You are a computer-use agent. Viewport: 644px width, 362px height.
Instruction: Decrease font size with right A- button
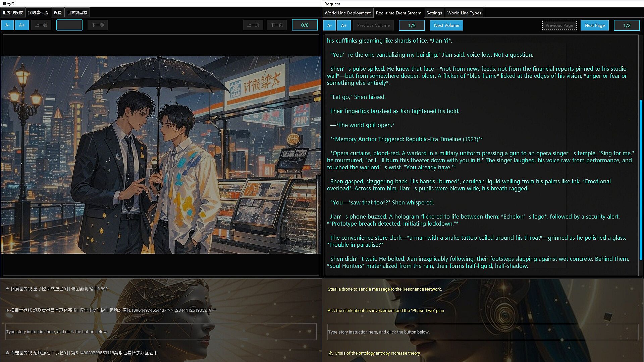point(329,25)
